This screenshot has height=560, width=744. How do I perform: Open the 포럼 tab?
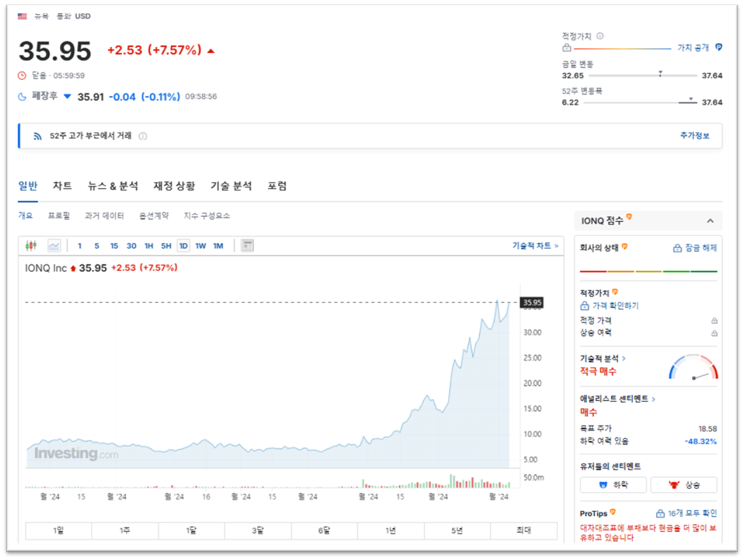277,186
